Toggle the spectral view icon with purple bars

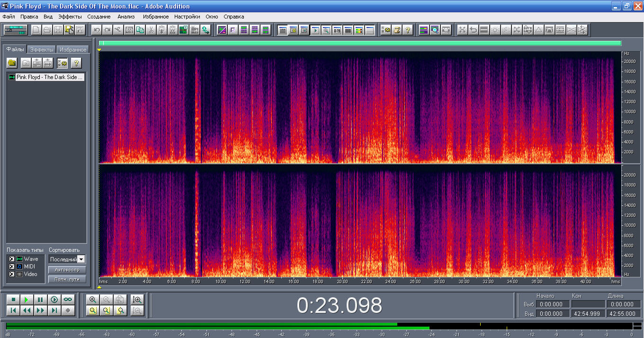[x=423, y=30]
